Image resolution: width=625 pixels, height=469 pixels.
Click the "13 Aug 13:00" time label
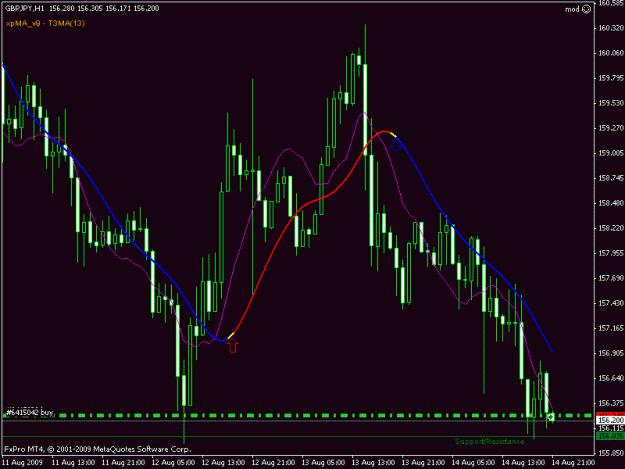[x=373, y=463]
